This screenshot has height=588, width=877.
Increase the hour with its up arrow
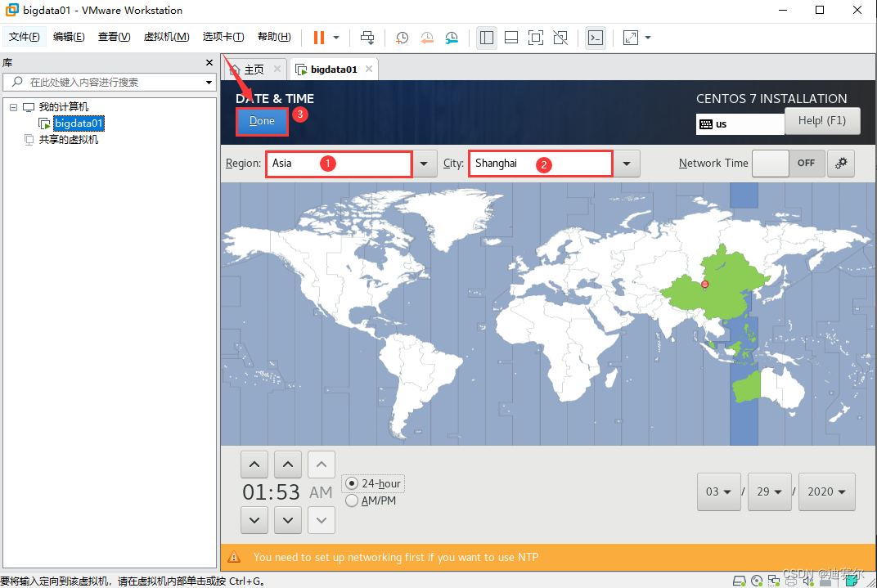click(254, 465)
